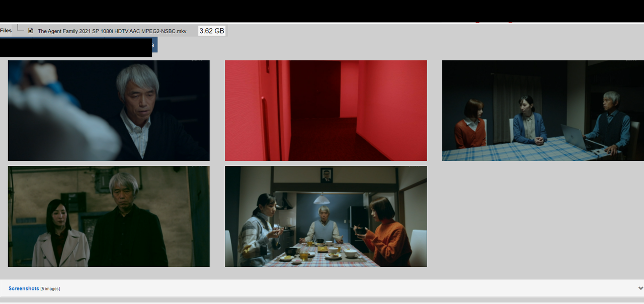Viewport: 644px width, 304px height.
Task: Select The Agent Family mkv file name
Action: (x=112, y=31)
